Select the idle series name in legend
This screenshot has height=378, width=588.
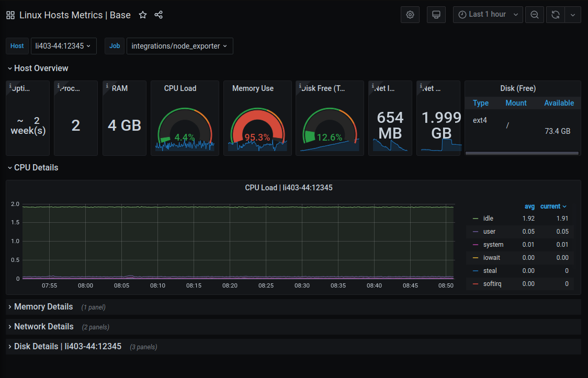(x=489, y=218)
